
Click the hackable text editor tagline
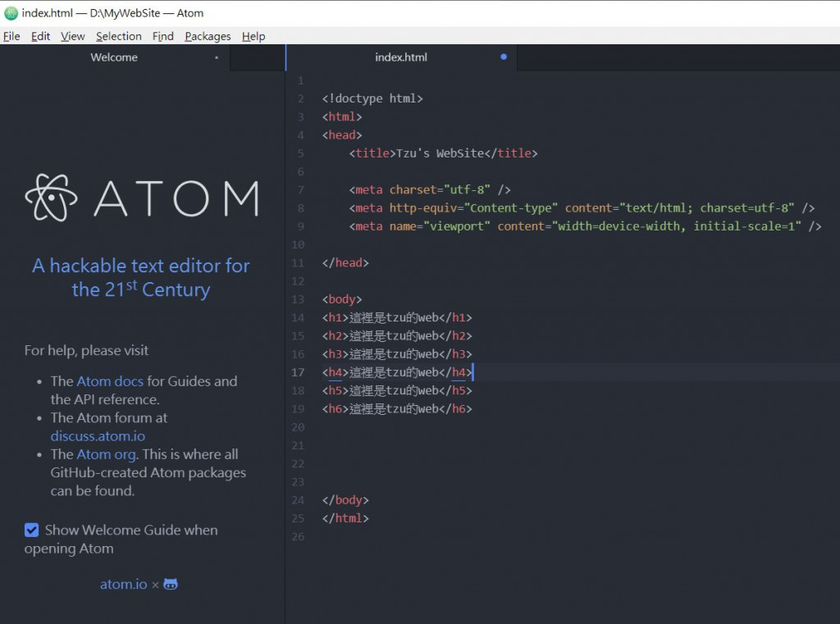point(141,277)
